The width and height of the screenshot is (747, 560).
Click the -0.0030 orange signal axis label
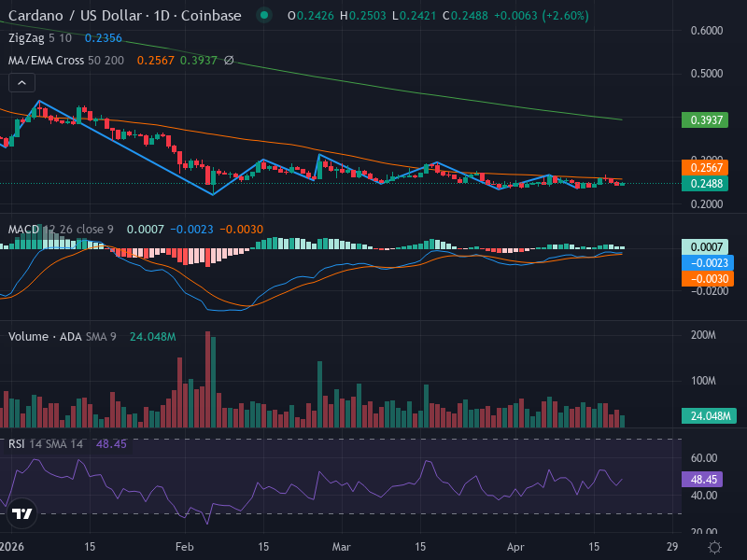point(708,278)
